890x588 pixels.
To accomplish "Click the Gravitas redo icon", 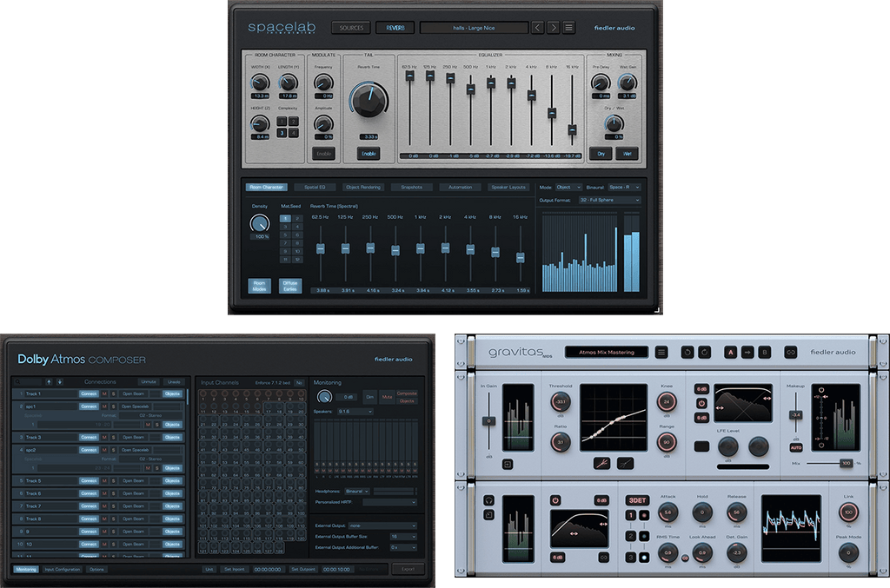I will pos(704,352).
